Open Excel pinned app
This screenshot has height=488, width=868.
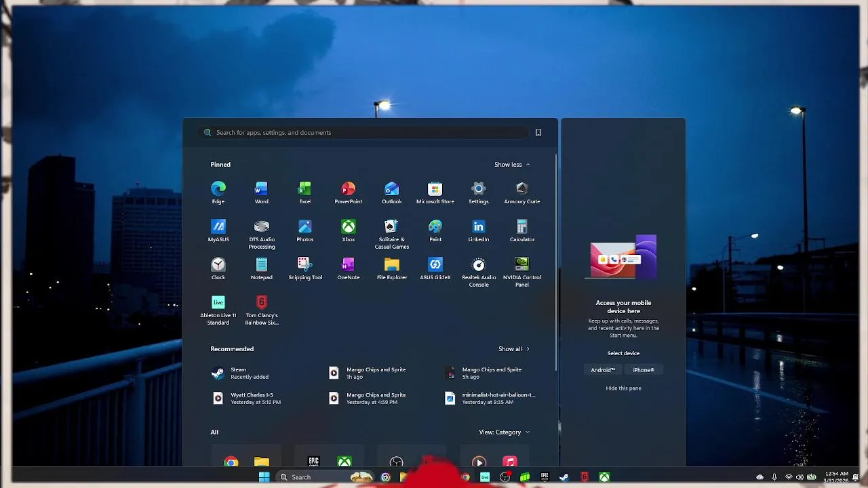coord(305,192)
